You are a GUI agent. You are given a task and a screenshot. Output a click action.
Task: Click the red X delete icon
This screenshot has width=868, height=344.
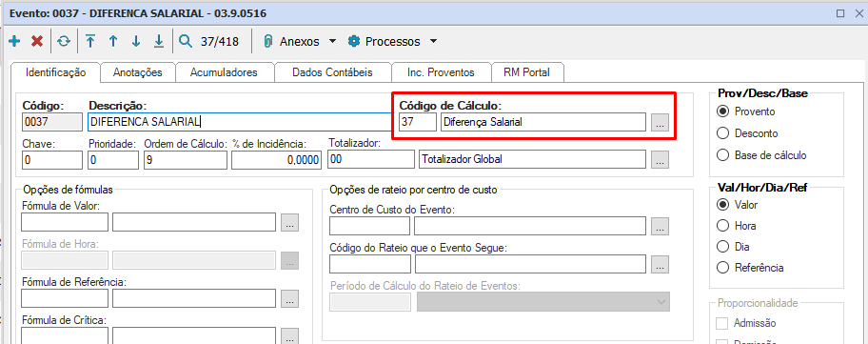[37, 42]
